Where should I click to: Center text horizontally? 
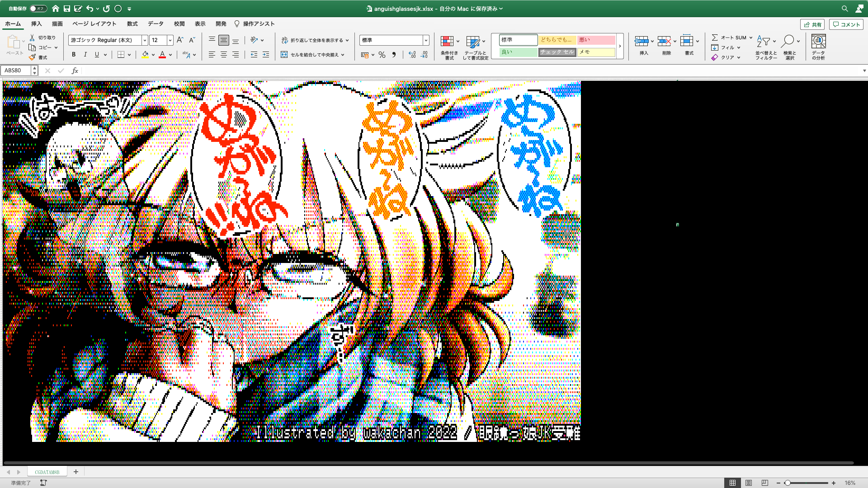[x=223, y=55]
